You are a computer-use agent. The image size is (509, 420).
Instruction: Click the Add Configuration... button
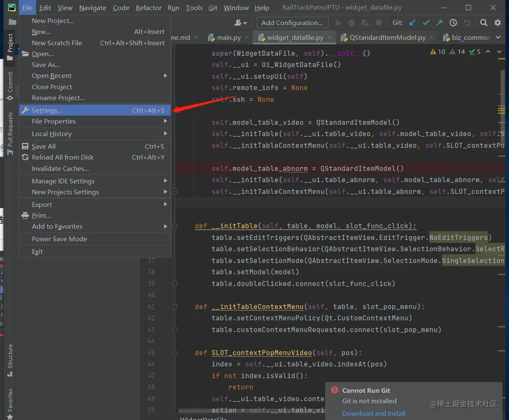pos(292,23)
